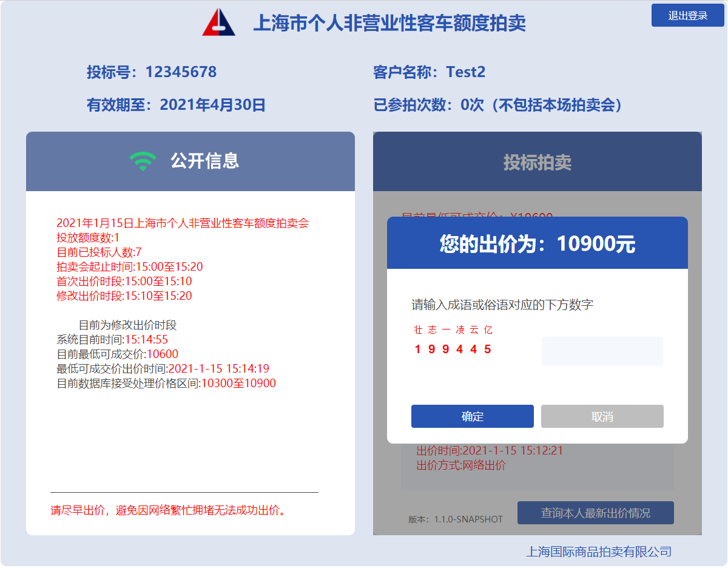Click the 最低可成交价出价时间 line

pyautogui.click(x=163, y=369)
